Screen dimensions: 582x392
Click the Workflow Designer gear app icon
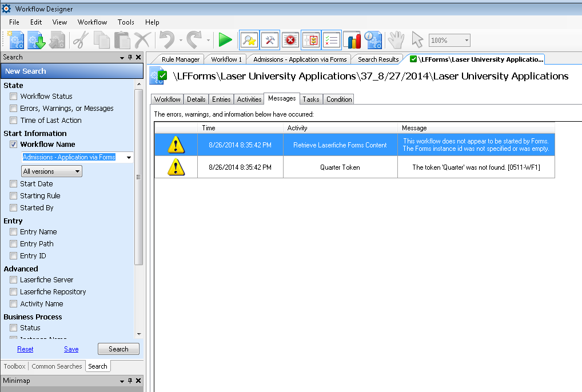pyautogui.click(x=6, y=9)
